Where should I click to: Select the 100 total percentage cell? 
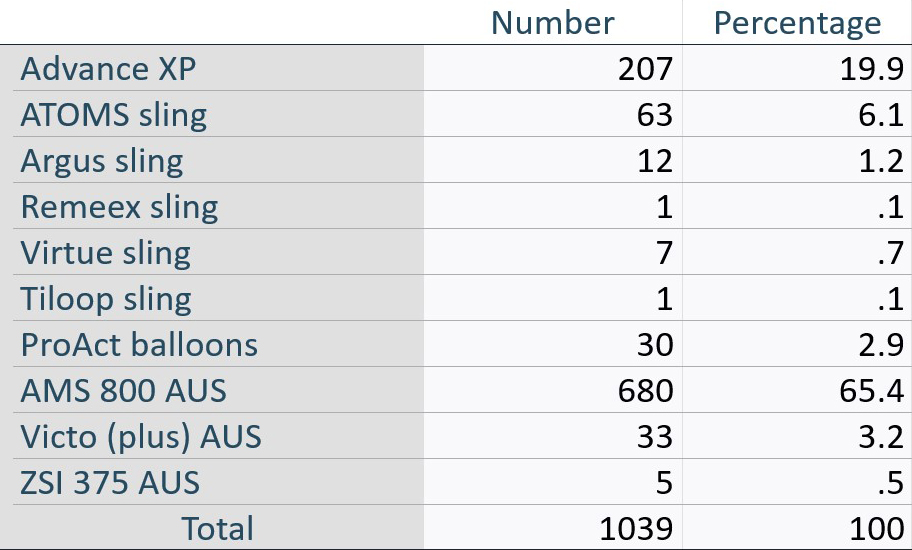877,529
